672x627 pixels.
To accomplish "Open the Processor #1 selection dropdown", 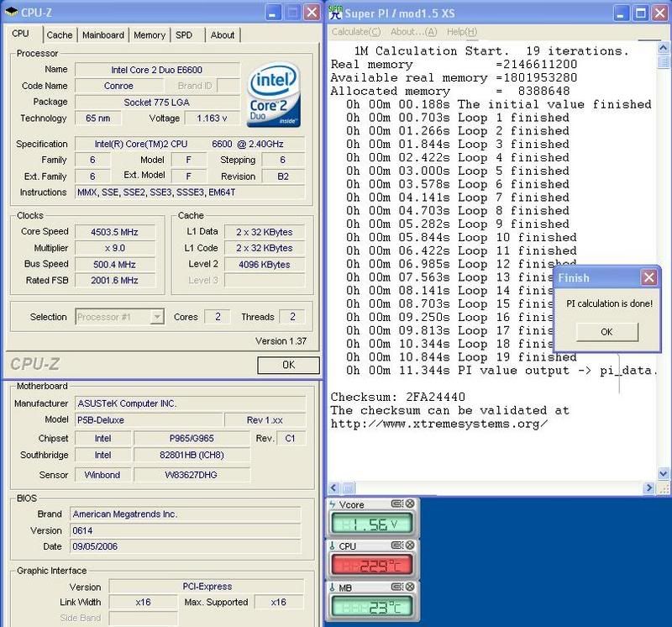I will [x=157, y=317].
